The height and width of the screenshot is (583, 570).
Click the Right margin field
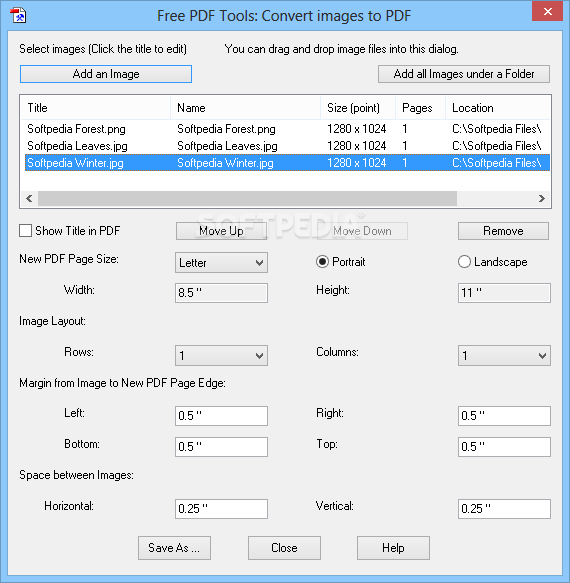[504, 416]
